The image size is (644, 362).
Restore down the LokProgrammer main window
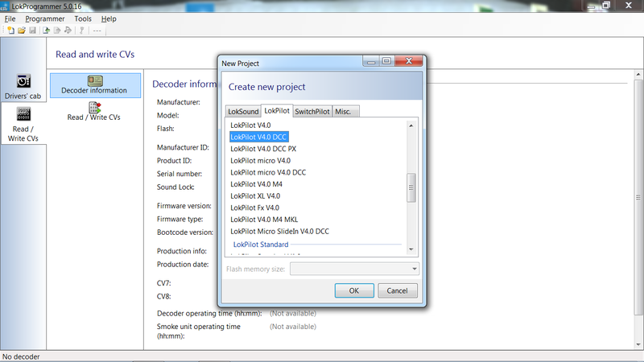click(607, 6)
